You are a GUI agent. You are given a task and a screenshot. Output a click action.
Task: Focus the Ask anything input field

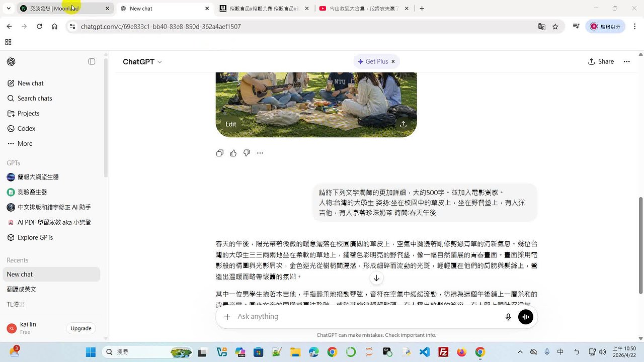tap(352, 317)
